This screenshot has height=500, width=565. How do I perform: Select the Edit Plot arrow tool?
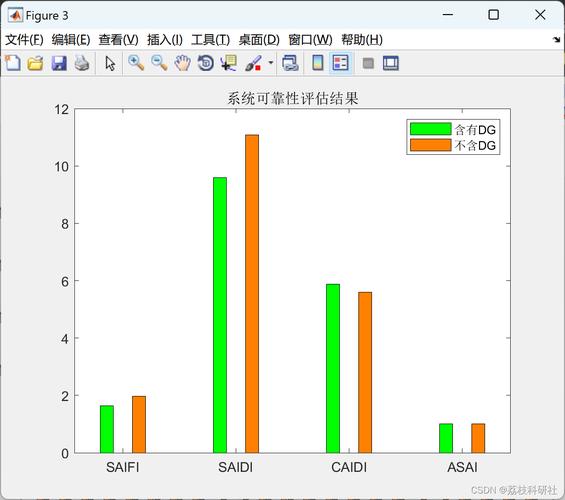[110, 63]
